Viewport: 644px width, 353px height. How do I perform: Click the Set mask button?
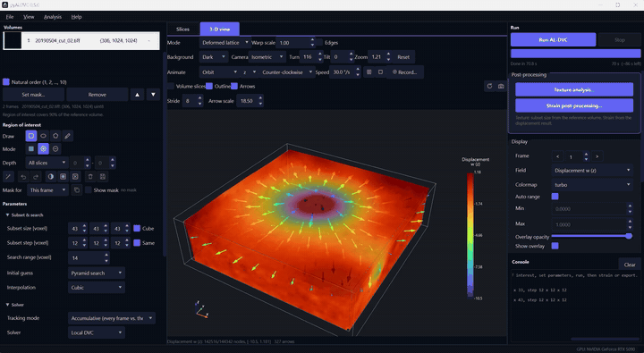(33, 95)
